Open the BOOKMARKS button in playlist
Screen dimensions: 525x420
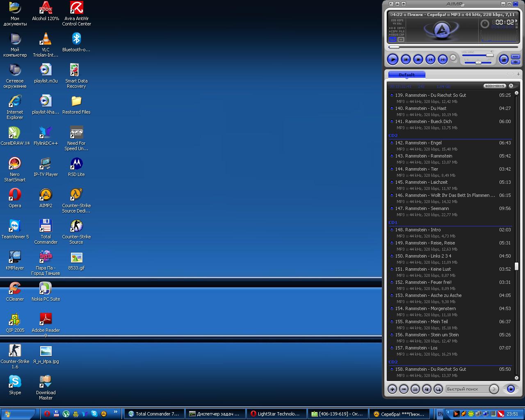tap(495, 86)
